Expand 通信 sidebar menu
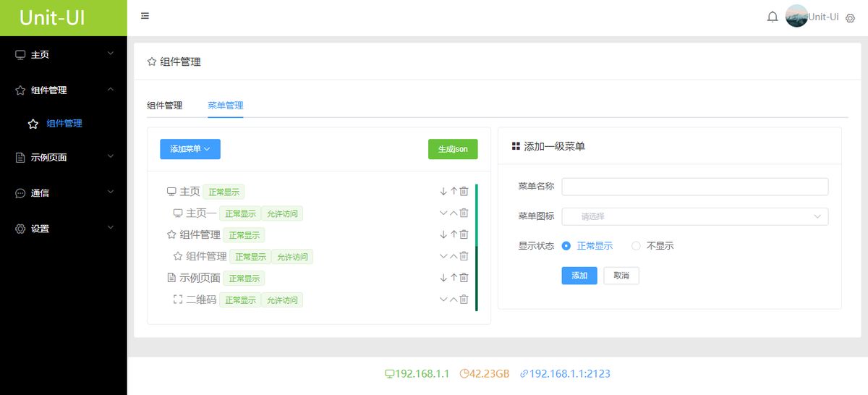Screen dimensions: 868x395 point(64,193)
